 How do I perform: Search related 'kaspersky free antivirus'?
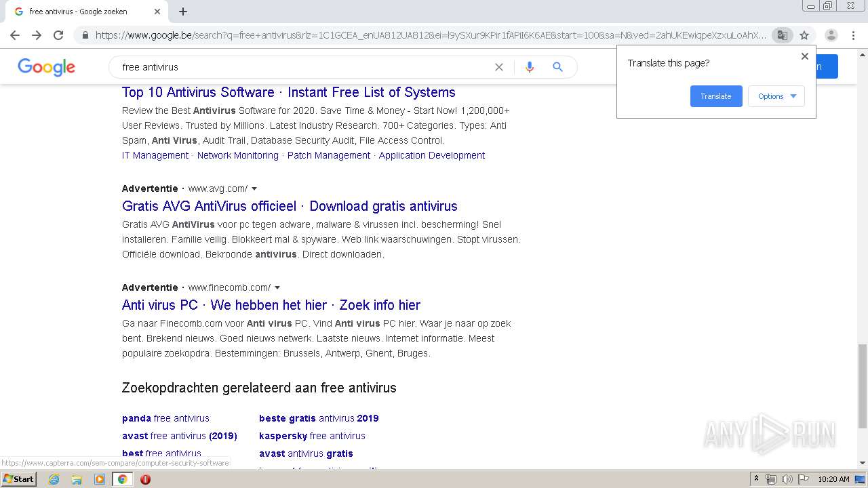312,436
